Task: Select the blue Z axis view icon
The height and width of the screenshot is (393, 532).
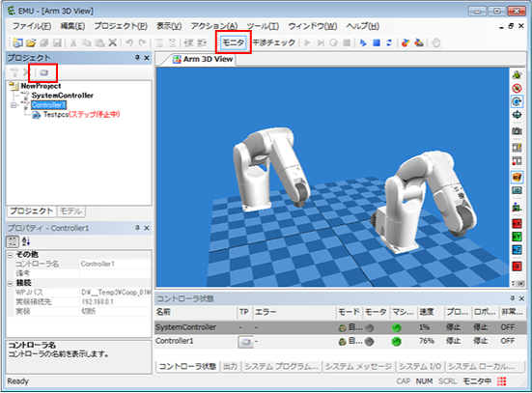Action: pyautogui.click(x=517, y=250)
